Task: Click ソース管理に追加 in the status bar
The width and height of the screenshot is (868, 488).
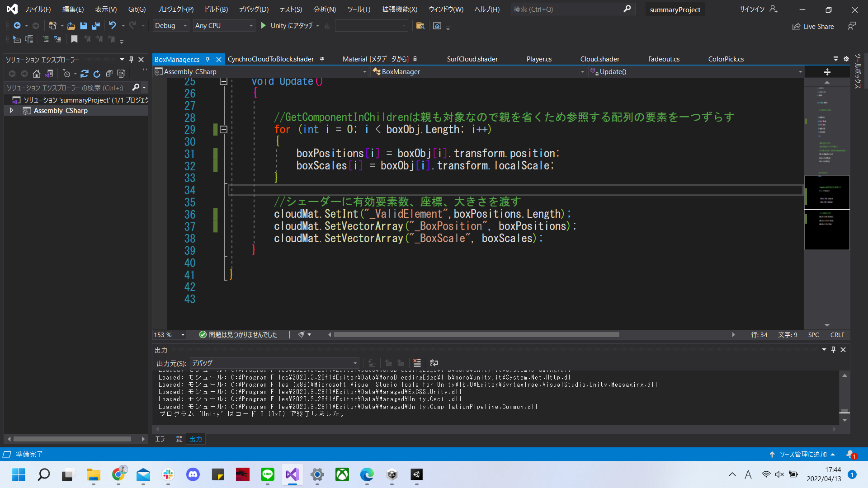Action: click(802, 455)
